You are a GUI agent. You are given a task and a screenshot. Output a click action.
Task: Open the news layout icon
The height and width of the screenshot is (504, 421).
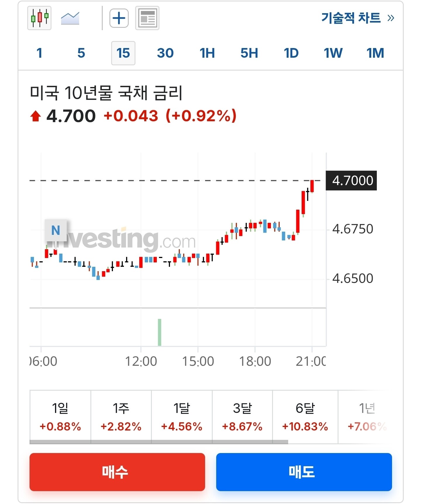tap(147, 18)
